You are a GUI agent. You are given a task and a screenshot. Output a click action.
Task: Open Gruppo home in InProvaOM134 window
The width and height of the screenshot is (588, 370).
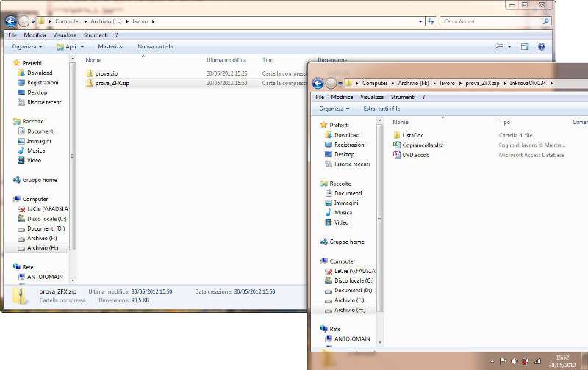tap(343, 242)
